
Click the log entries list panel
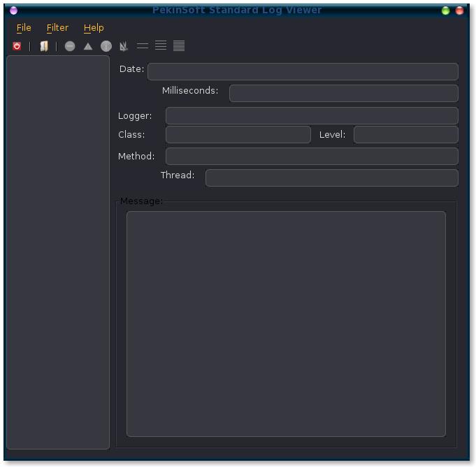click(58, 252)
